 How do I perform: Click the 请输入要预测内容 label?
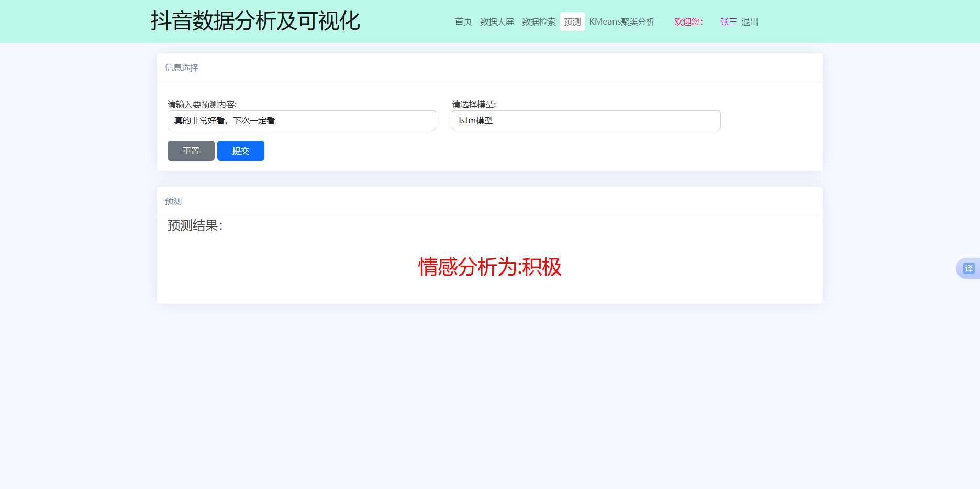pos(202,104)
